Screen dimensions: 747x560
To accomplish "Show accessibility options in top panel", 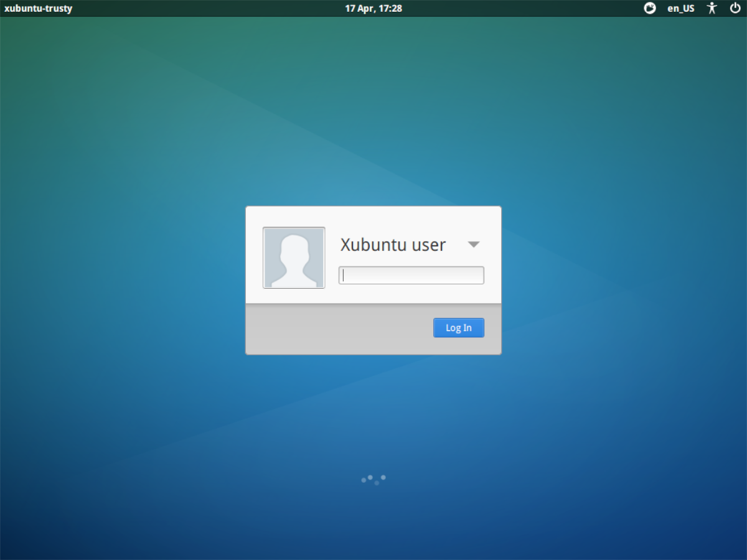I will (712, 9).
